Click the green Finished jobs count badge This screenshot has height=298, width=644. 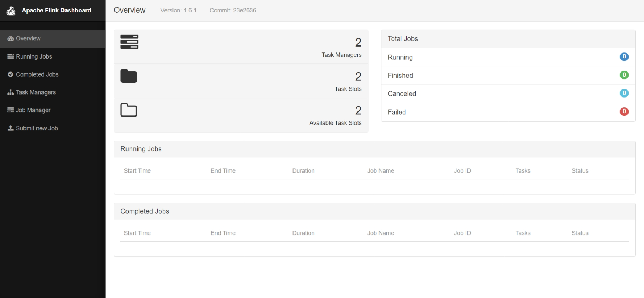coord(624,75)
